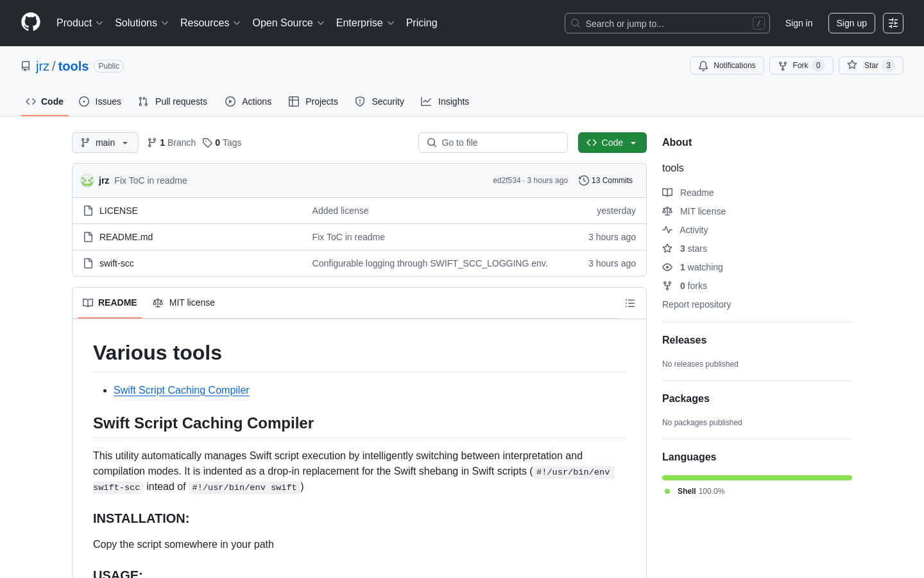924x578 pixels.
Task: Focus the Search or jump to field
Action: tap(667, 23)
